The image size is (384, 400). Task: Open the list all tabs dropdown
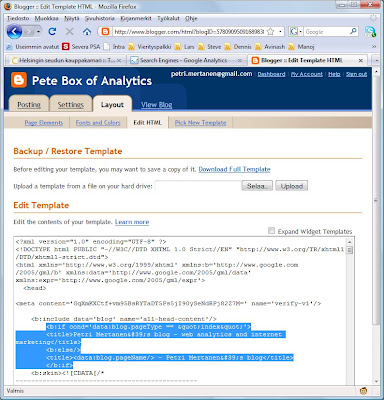pos(376,60)
